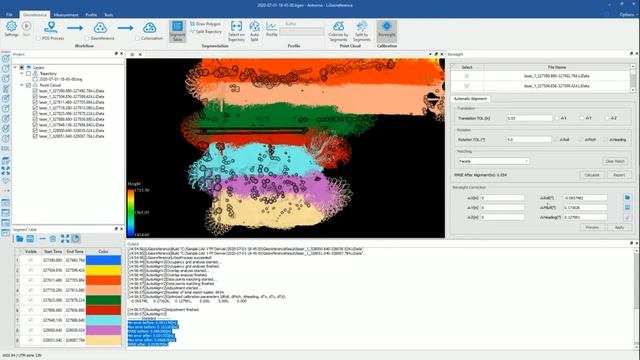Click the trash icon in Segment Table
This screenshot has width=640, height=360.
[53, 239]
